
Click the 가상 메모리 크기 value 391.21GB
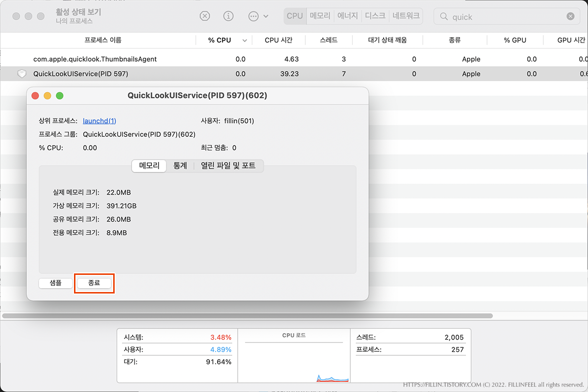[x=122, y=206]
